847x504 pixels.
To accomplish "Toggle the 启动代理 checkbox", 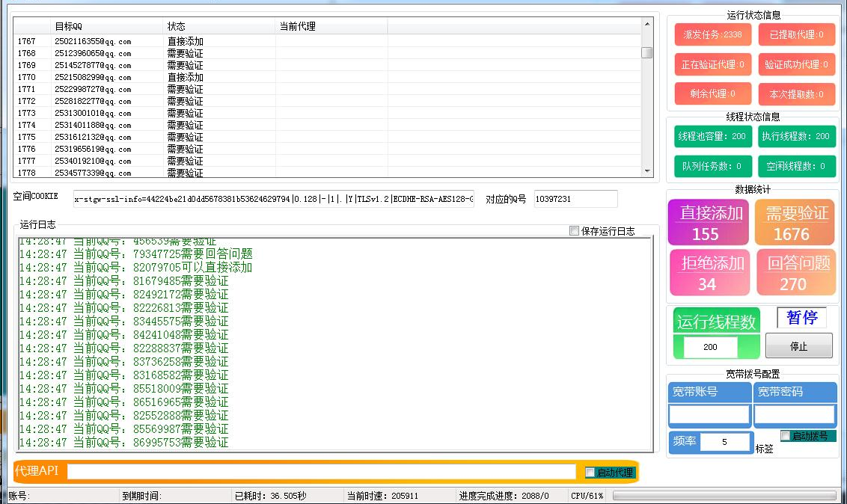I will [x=590, y=472].
